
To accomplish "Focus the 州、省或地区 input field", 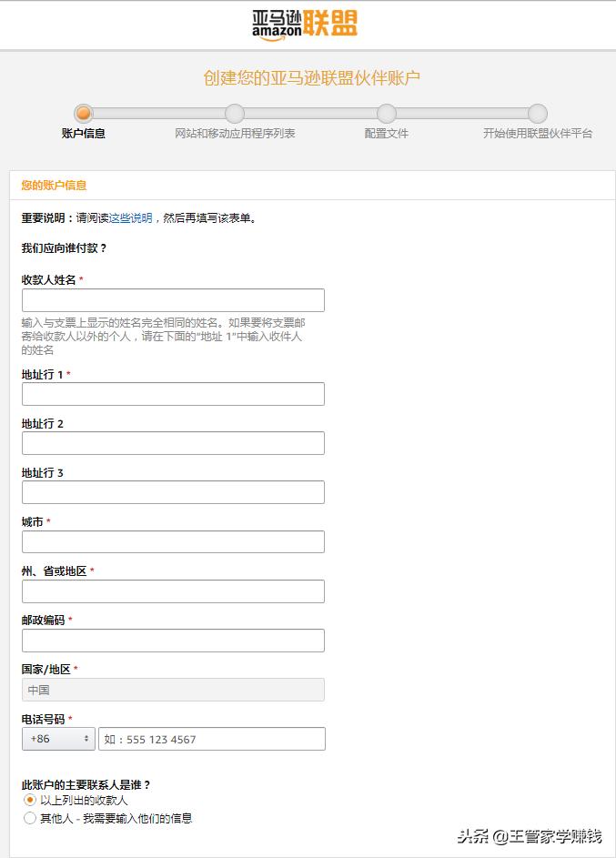I will (173, 591).
